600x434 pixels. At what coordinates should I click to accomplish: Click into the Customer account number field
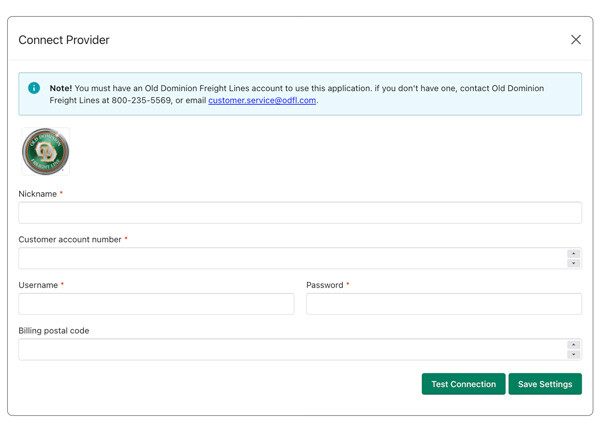tap(290, 258)
